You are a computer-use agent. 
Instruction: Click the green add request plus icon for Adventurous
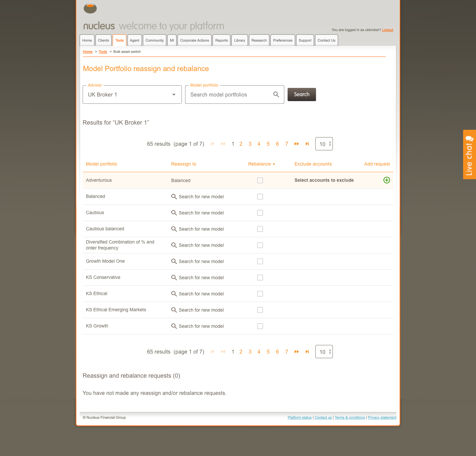386,180
